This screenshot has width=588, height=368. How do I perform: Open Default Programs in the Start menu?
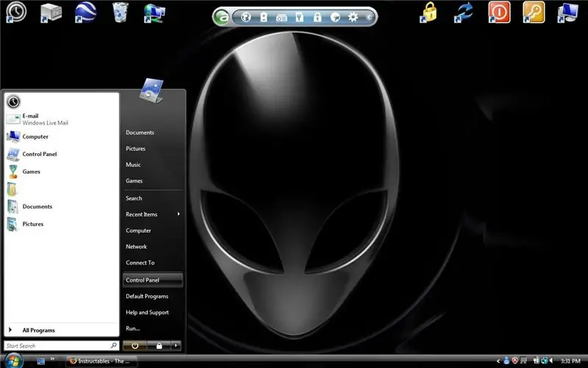coord(153,297)
